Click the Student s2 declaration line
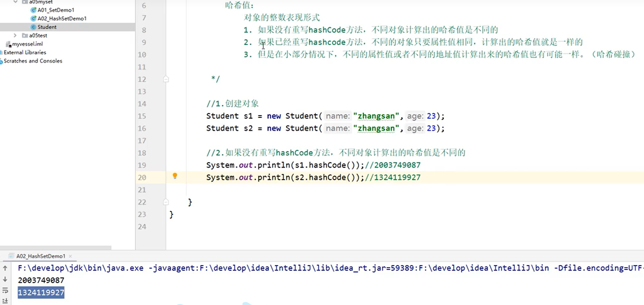The height and width of the screenshot is (305, 644). click(x=325, y=128)
